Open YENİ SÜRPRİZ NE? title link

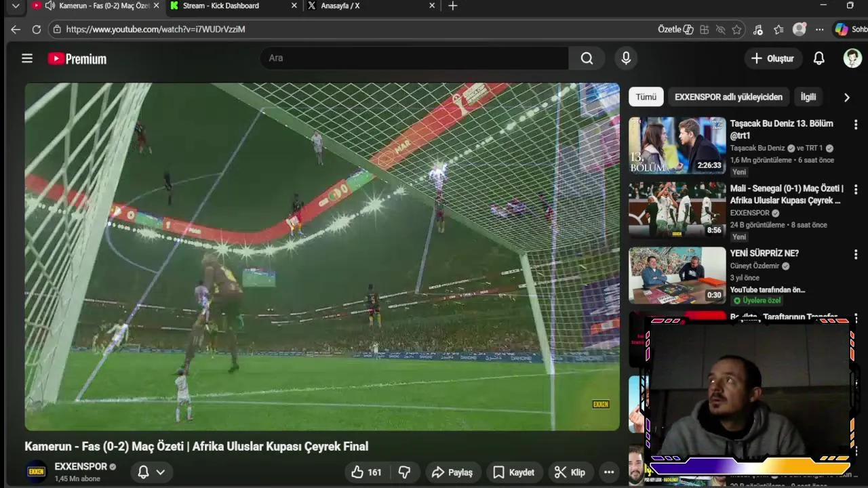coord(764,253)
